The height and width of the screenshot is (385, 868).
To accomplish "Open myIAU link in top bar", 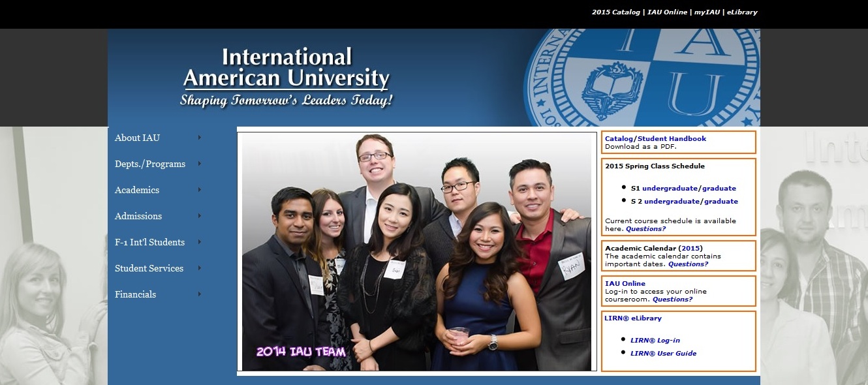I will coord(705,12).
